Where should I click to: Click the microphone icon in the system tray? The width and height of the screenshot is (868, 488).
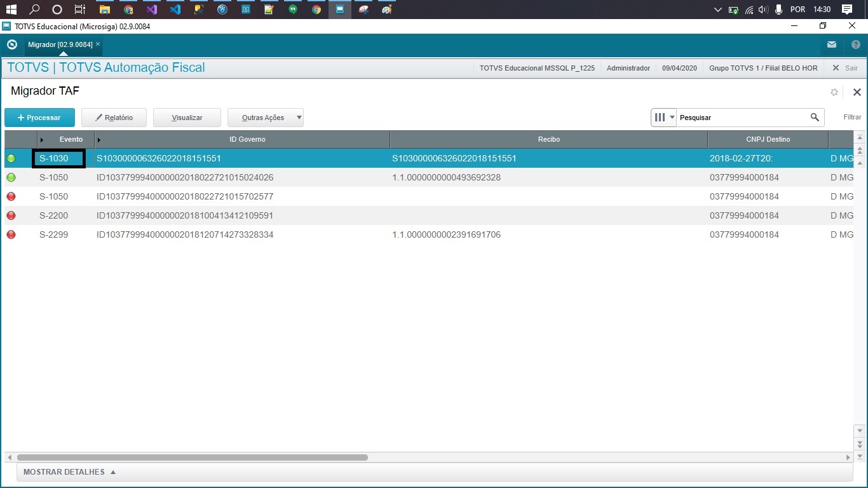click(x=778, y=10)
